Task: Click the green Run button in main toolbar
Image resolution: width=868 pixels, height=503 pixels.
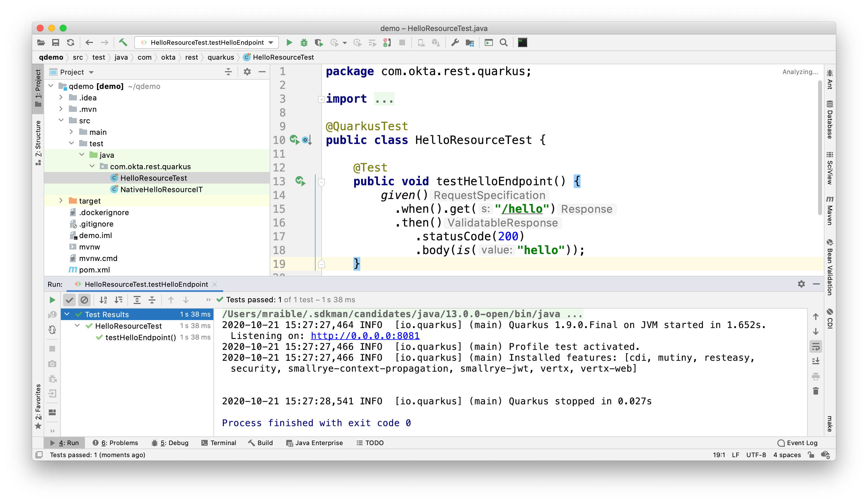Action: [289, 42]
